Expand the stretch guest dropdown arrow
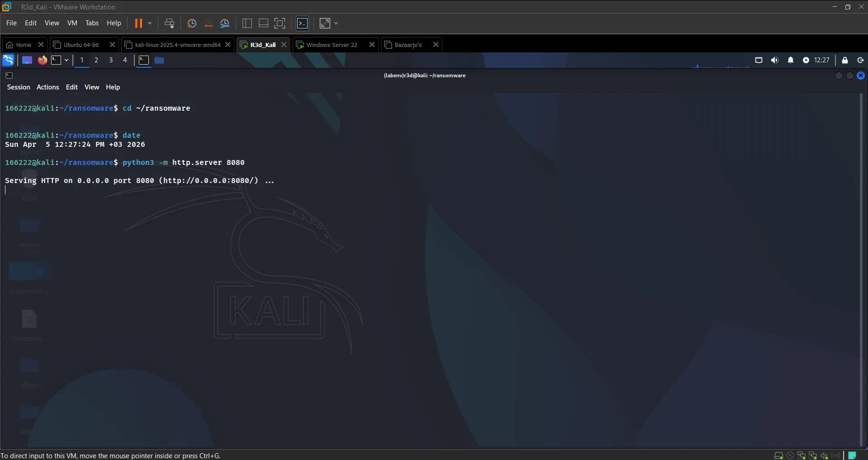868x460 pixels. tap(336, 23)
